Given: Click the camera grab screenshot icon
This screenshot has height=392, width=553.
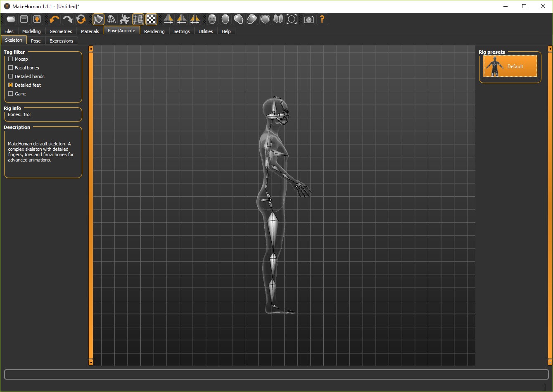Looking at the screenshot, I should pyautogui.click(x=309, y=19).
